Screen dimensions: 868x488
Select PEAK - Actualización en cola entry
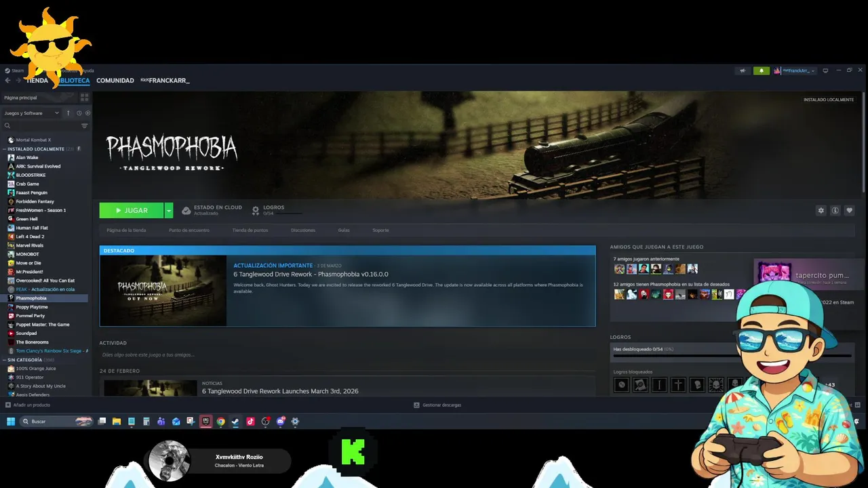(x=45, y=289)
